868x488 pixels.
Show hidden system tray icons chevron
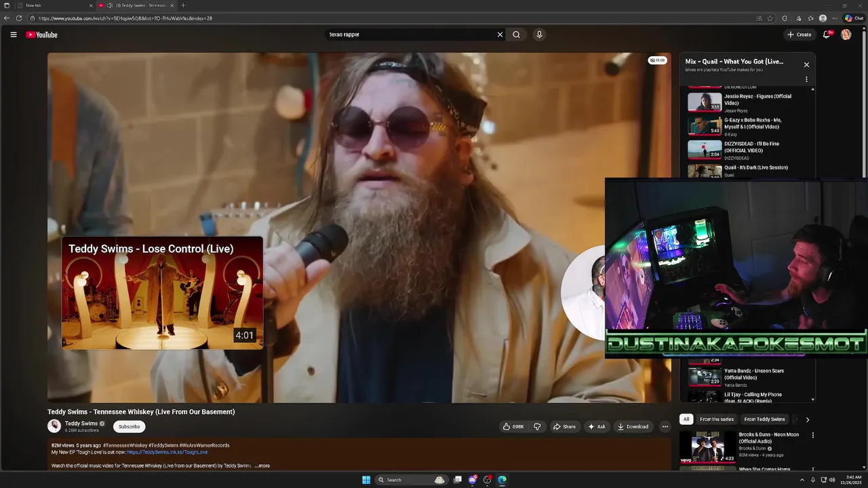pos(802,480)
